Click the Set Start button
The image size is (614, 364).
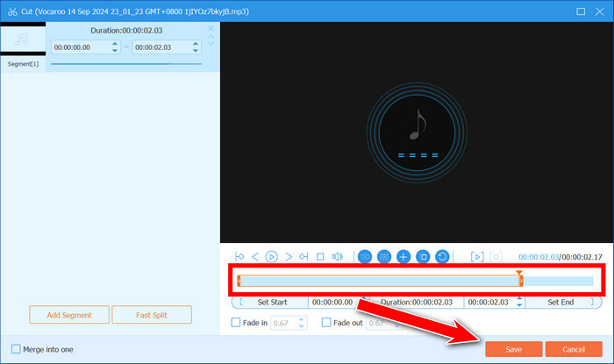pyautogui.click(x=270, y=302)
